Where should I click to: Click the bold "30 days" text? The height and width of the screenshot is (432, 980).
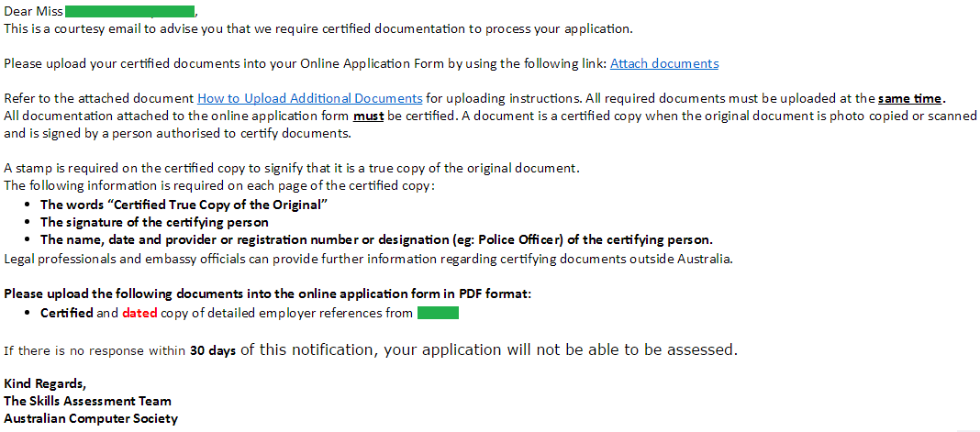click(212, 350)
